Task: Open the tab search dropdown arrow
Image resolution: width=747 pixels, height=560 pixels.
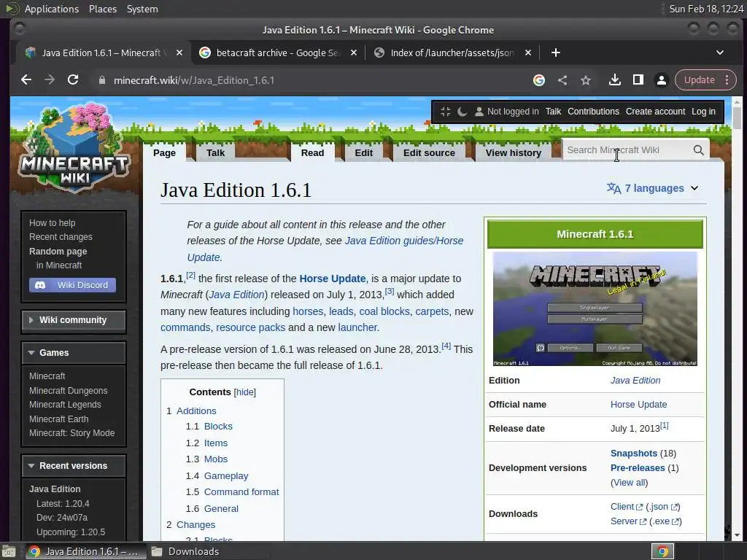Action: (x=720, y=52)
